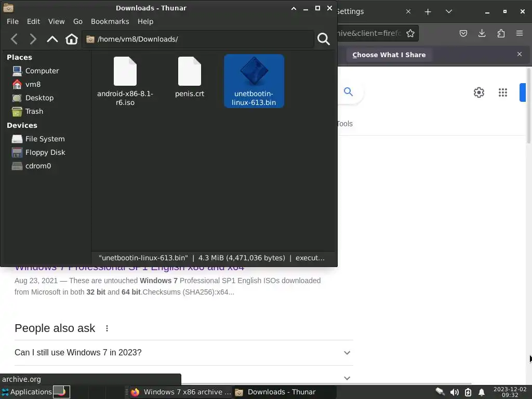Expand the Firefox list-all-tabs chevron
This screenshot has height=399, width=532.
click(448, 11)
